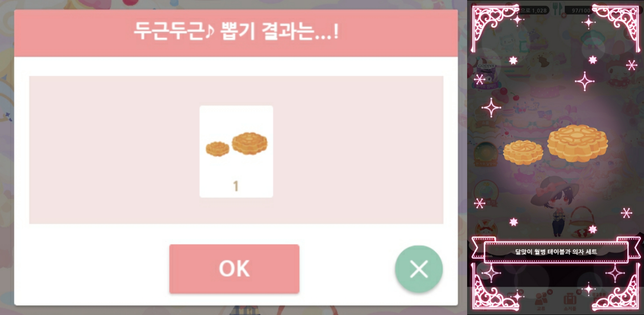Click the 달맞이 월병 item name banner
The image size is (644, 315).
tap(556, 252)
